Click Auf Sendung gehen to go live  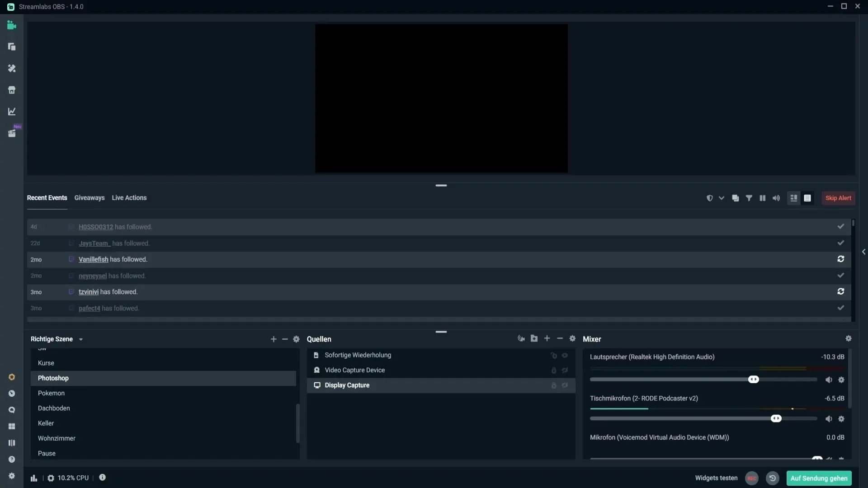819,479
